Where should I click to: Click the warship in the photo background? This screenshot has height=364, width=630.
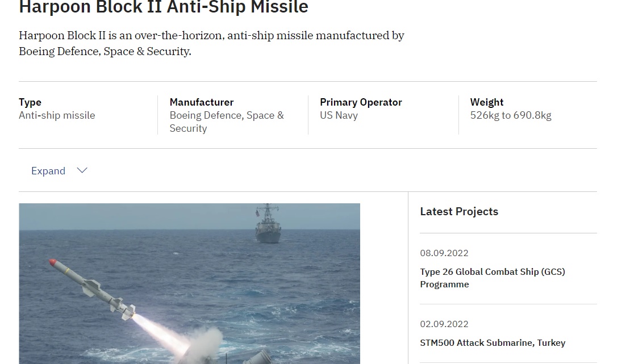[268, 225]
